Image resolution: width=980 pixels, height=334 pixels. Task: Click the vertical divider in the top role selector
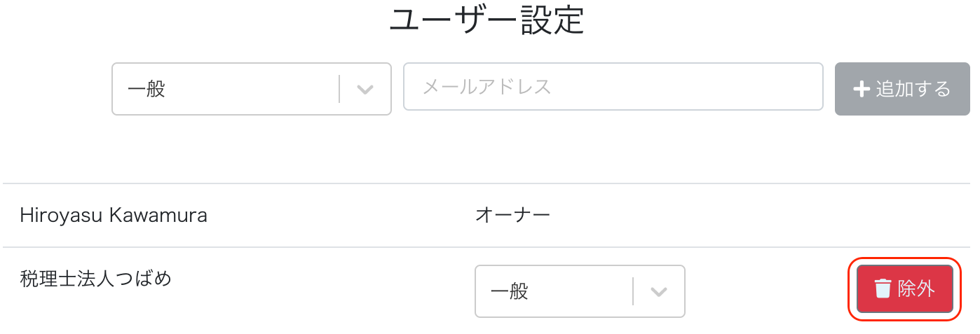coord(340,89)
